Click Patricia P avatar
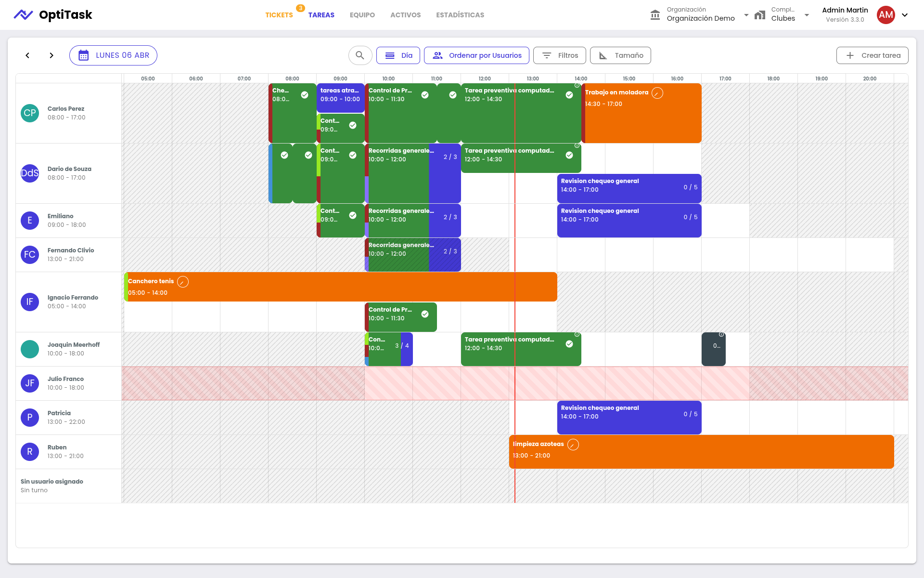Viewport: 924px width, 578px height. click(x=30, y=418)
